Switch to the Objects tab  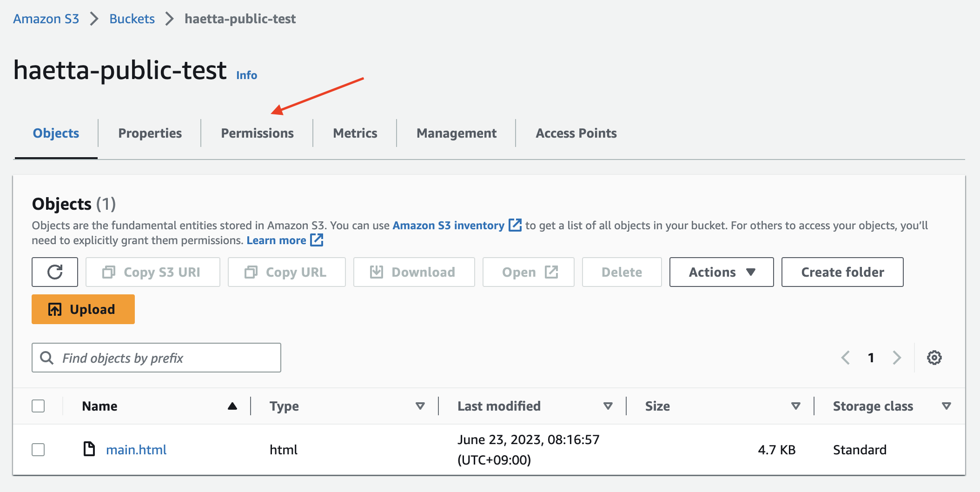pyautogui.click(x=56, y=133)
